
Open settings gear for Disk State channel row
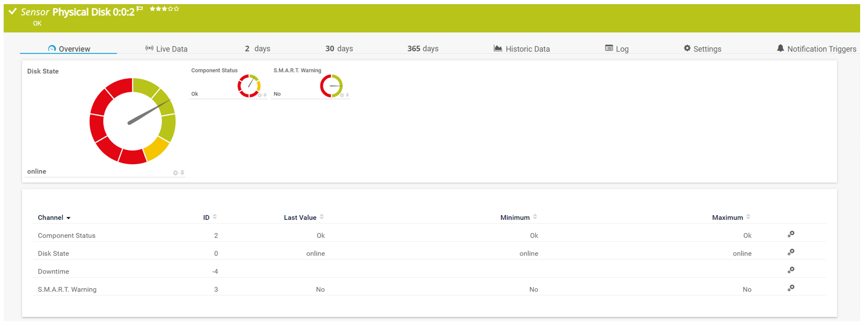[790, 252]
